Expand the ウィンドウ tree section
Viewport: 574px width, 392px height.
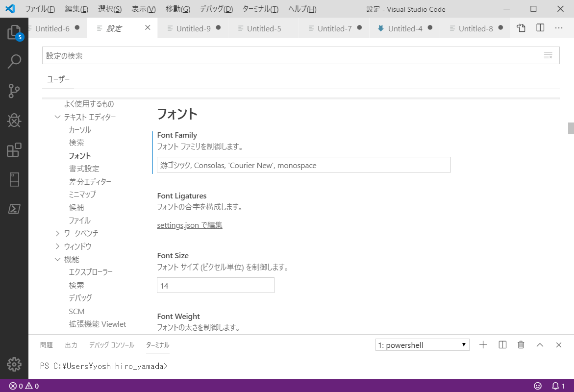click(57, 246)
